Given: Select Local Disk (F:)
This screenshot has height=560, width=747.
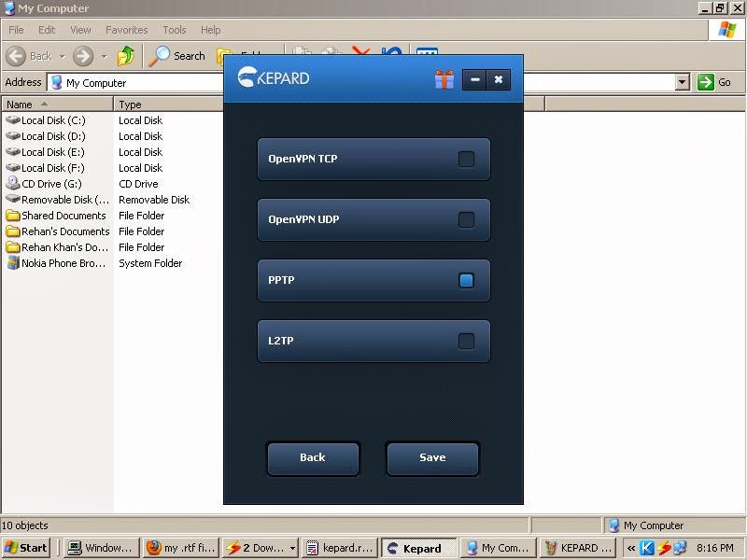Looking at the screenshot, I should [46, 168].
